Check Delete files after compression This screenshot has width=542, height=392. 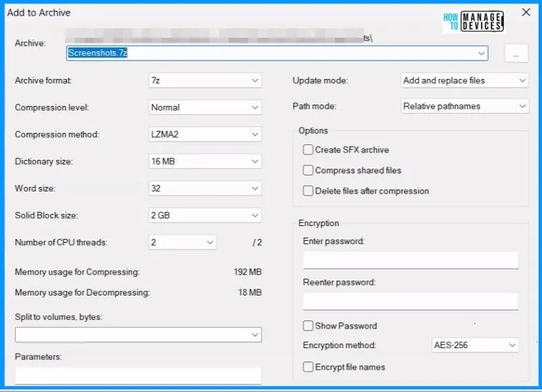(308, 191)
